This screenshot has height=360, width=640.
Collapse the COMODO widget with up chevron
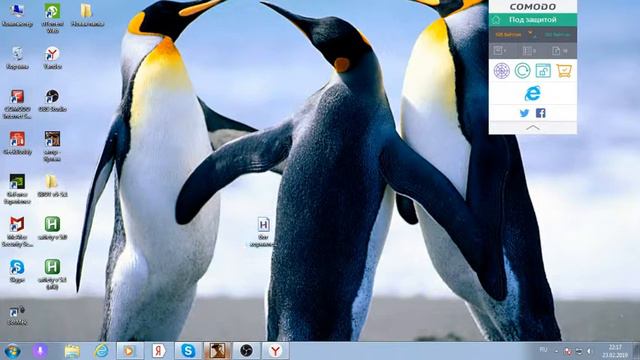533,128
